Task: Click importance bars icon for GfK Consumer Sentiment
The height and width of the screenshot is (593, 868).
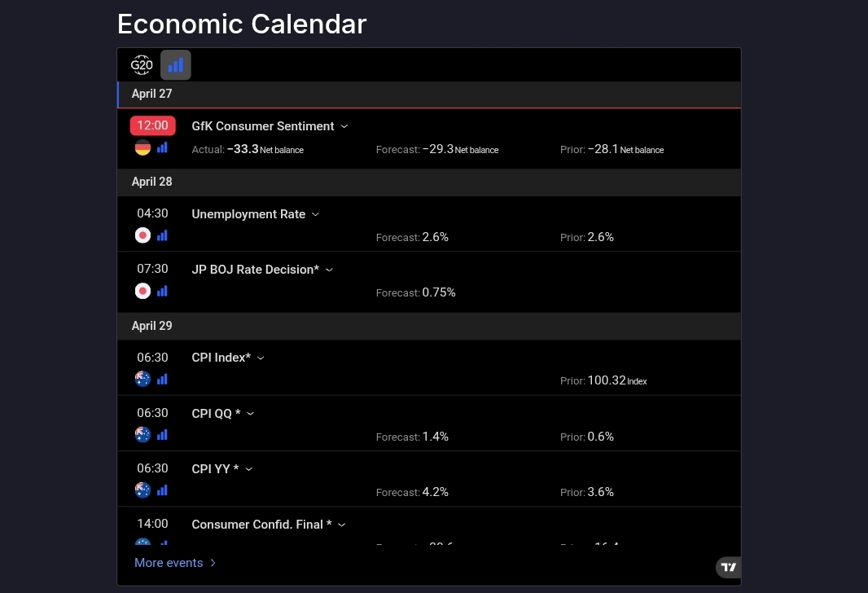Action: (162, 147)
